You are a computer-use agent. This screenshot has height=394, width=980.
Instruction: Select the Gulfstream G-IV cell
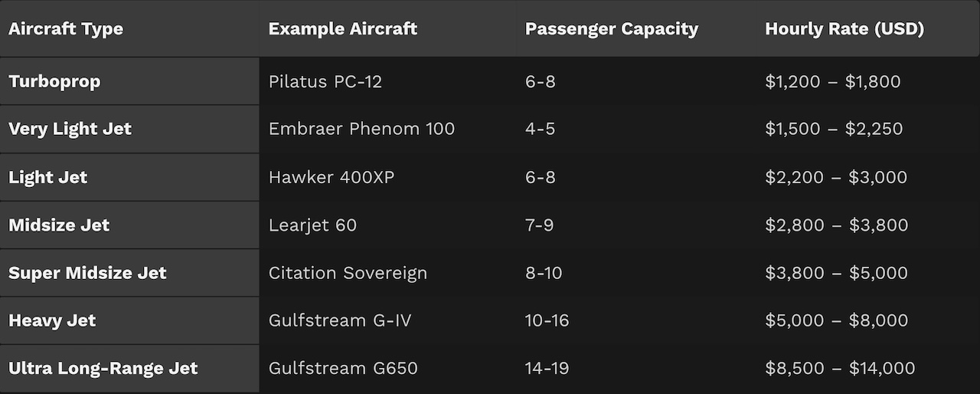[340, 320]
